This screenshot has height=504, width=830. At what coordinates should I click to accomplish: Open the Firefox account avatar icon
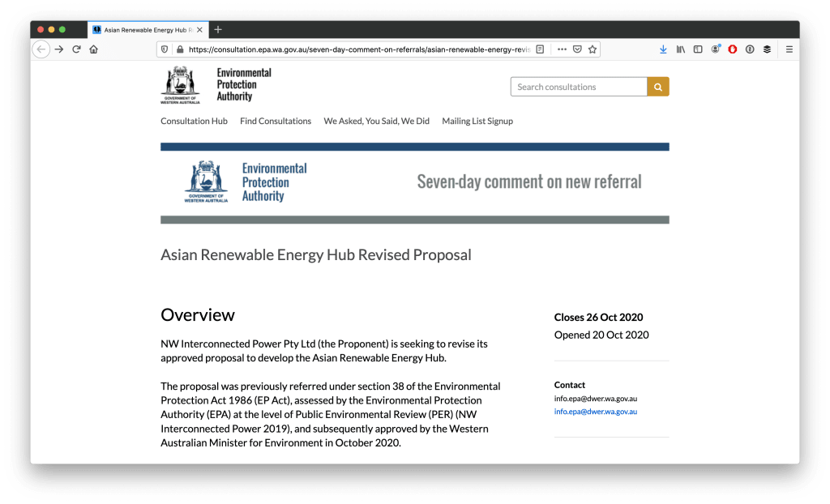[716, 49]
